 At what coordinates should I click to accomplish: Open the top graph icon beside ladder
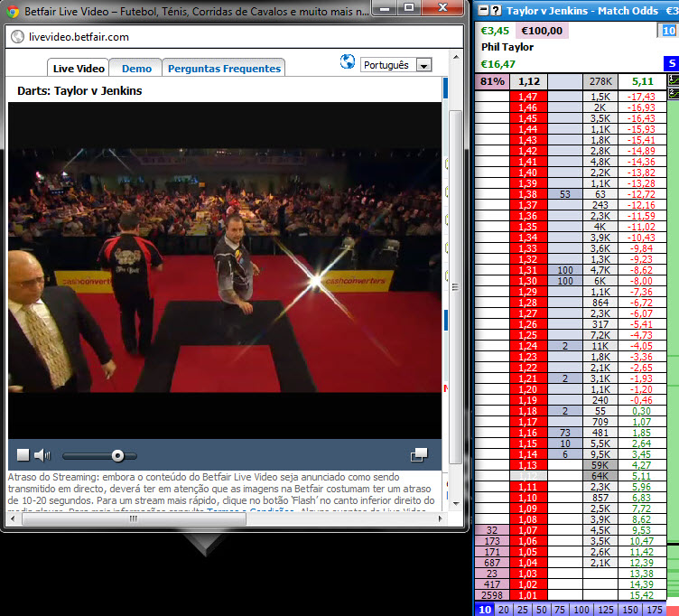(x=674, y=79)
